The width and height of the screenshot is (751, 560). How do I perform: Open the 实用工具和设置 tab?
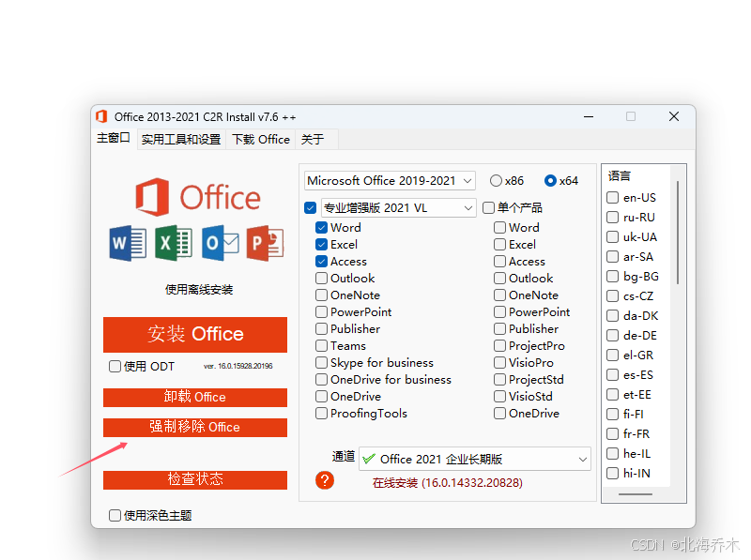click(x=181, y=139)
